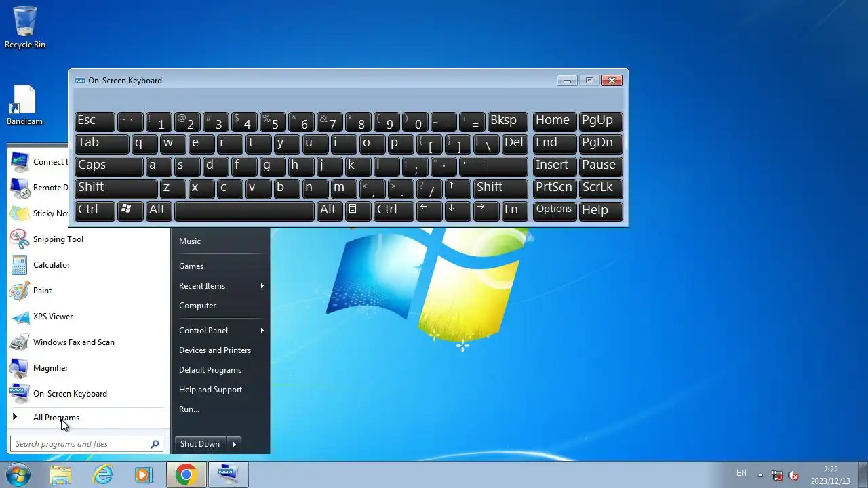Click the Windows Start orb
Screen dimensions: 868x488
[18, 474]
